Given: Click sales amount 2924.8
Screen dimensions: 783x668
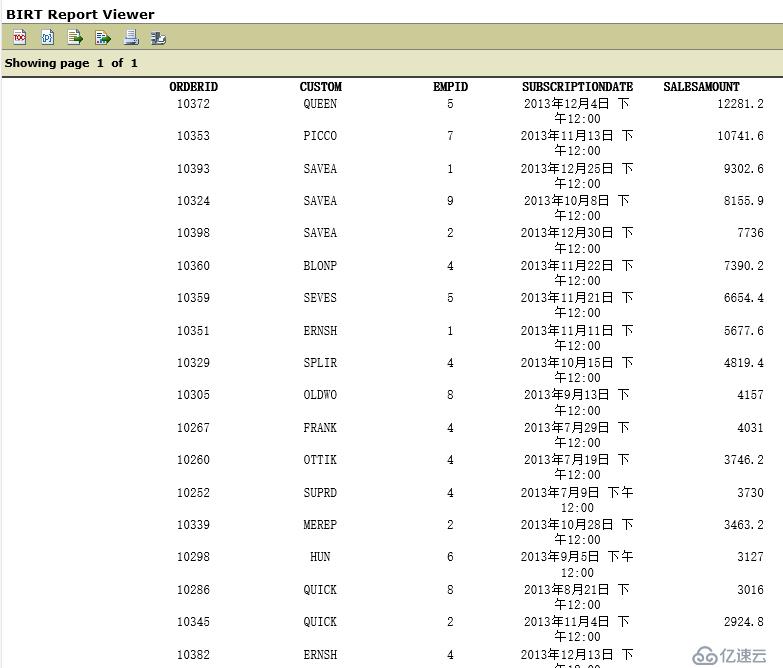Looking at the screenshot, I should pyautogui.click(x=744, y=622).
